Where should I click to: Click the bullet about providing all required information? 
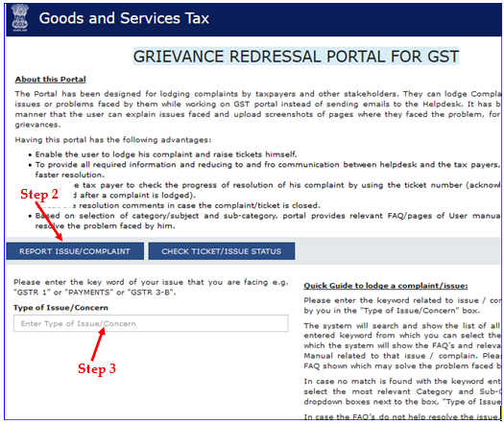click(268, 170)
